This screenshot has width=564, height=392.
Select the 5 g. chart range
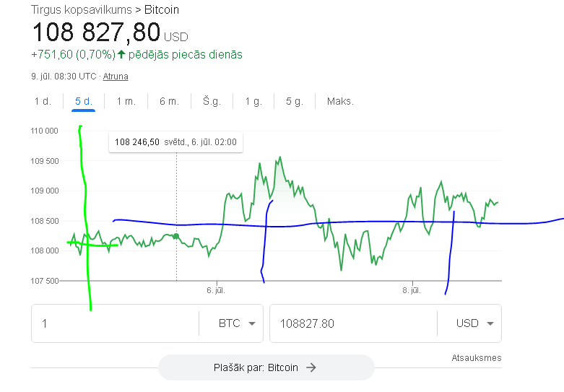coord(295,101)
